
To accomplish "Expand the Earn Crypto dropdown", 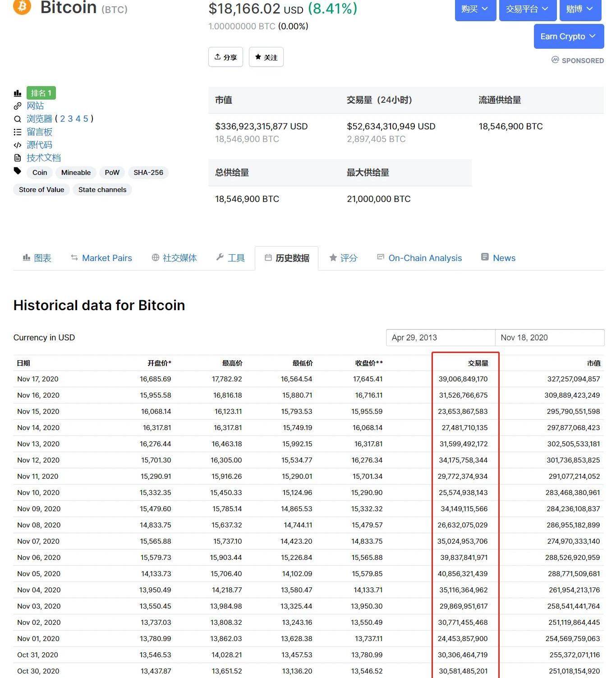I will [568, 37].
